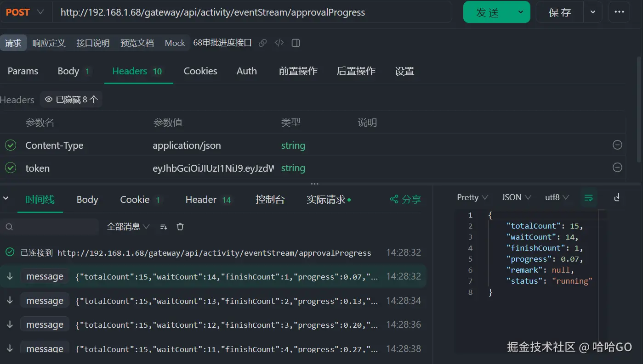The image size is (643, 364).
Task: Open the Mock tab
Action: 175,43
